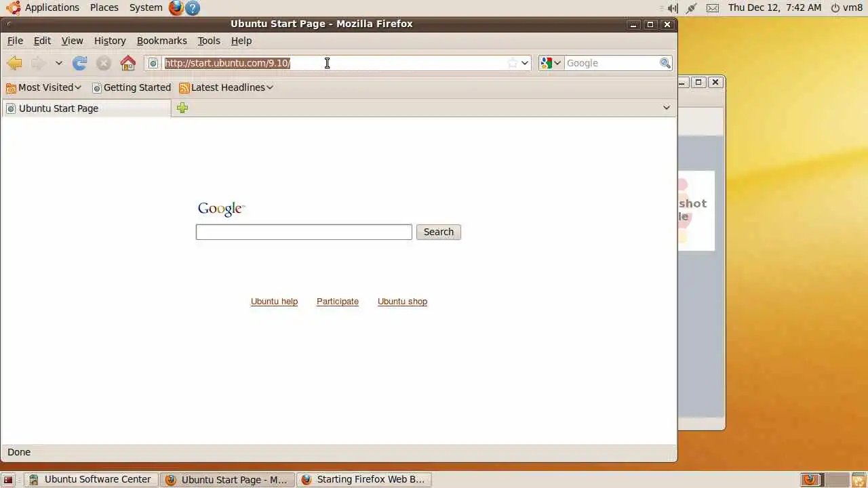Show the list of all tabs
The image size is (868, 488).
point(667,108)
